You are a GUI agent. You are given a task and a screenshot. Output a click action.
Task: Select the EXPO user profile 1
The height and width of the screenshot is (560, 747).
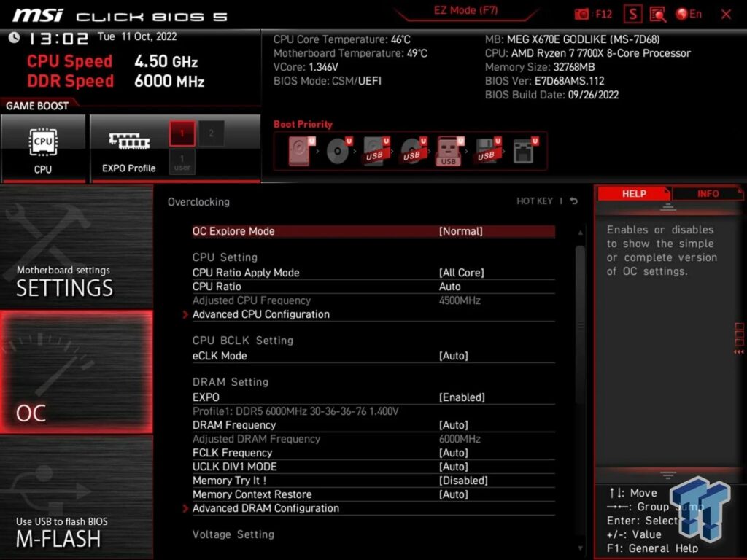pos(182,162)
